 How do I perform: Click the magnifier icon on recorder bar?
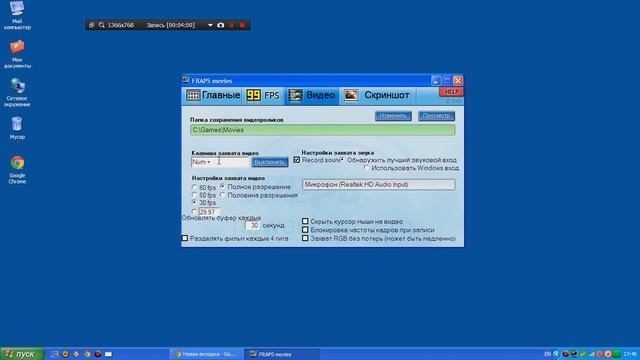[102, 25]
